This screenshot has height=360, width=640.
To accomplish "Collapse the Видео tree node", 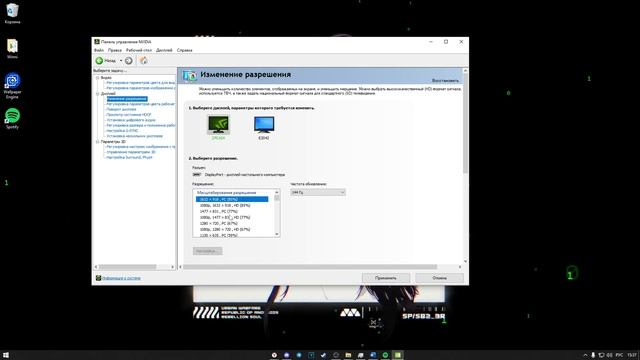I will (98, 78).
